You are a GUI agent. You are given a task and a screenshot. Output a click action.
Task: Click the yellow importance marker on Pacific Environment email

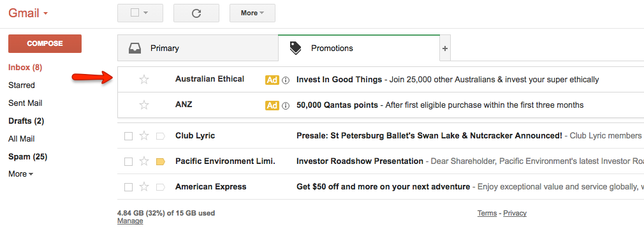(161, 161)
